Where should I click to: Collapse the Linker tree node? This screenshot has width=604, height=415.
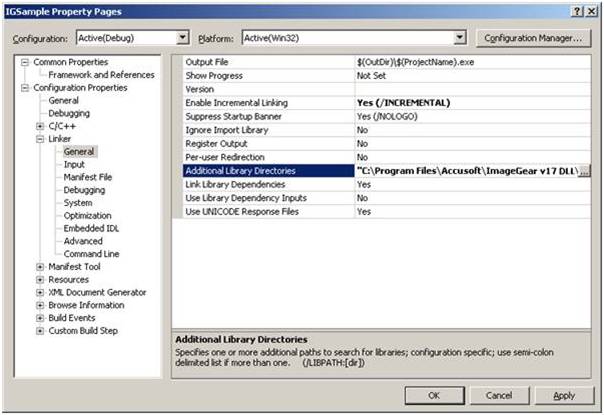(x=40, y=139)
